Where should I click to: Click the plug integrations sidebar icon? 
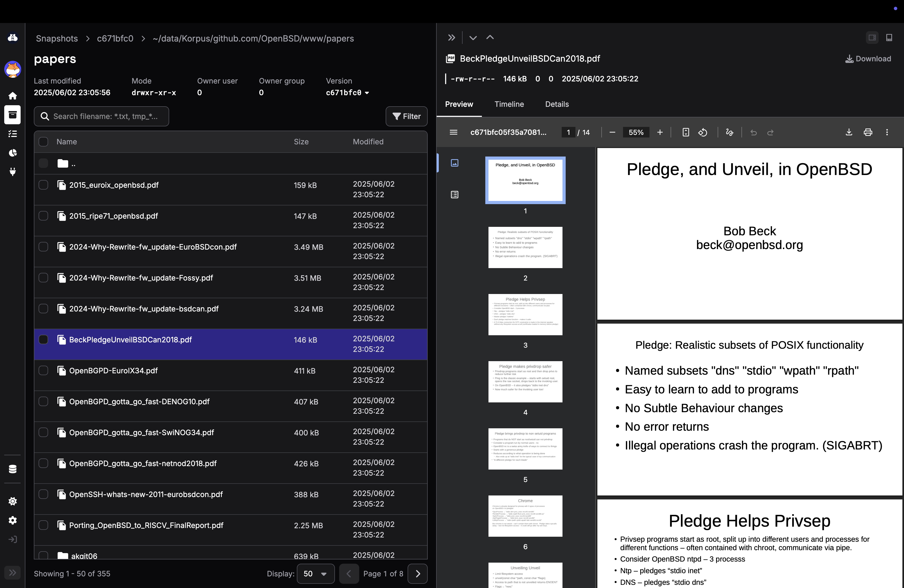point(12,172)
